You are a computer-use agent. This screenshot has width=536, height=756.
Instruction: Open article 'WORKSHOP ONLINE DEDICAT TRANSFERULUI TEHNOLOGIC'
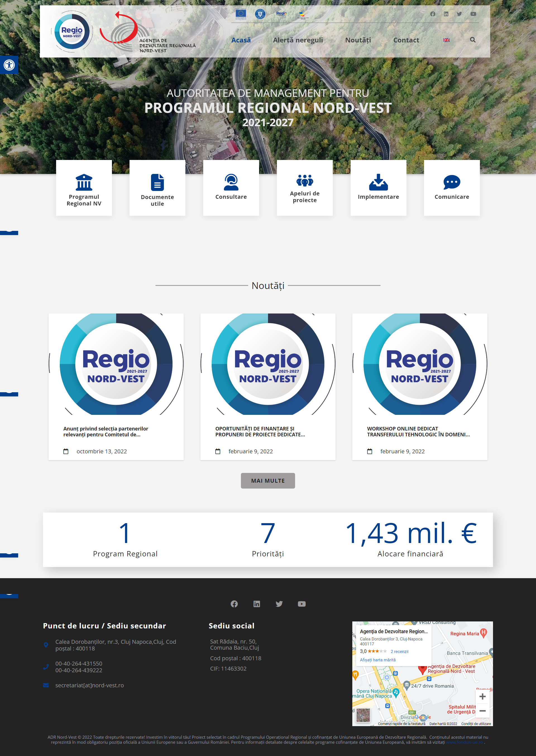[x=418, y=431]
